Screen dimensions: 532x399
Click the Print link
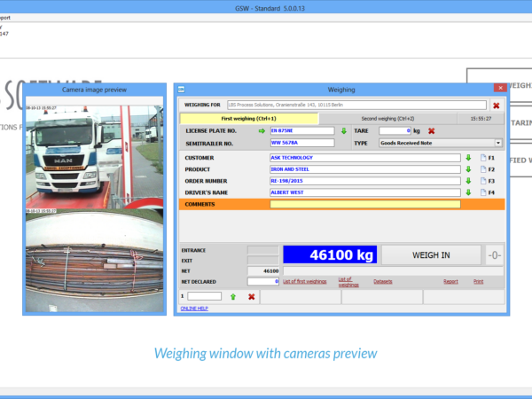(x=479, y=282)
